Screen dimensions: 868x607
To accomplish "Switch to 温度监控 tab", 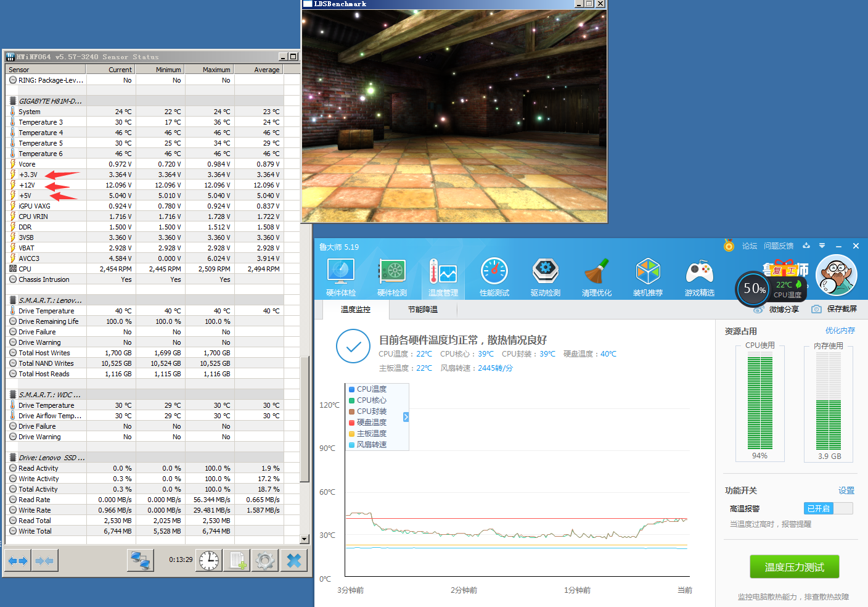I will (356, 310).
